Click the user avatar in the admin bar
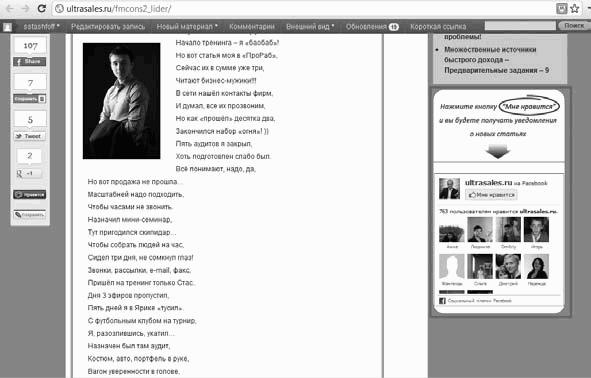591x378 pixels. pyautogui.click(x=7, y=27)
